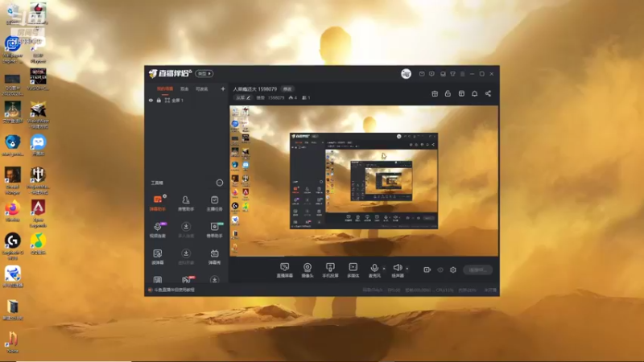The image size is (644, 362).
Task: Click the Wallpaper Engine desktop shortcut
Action: [13, 49]
